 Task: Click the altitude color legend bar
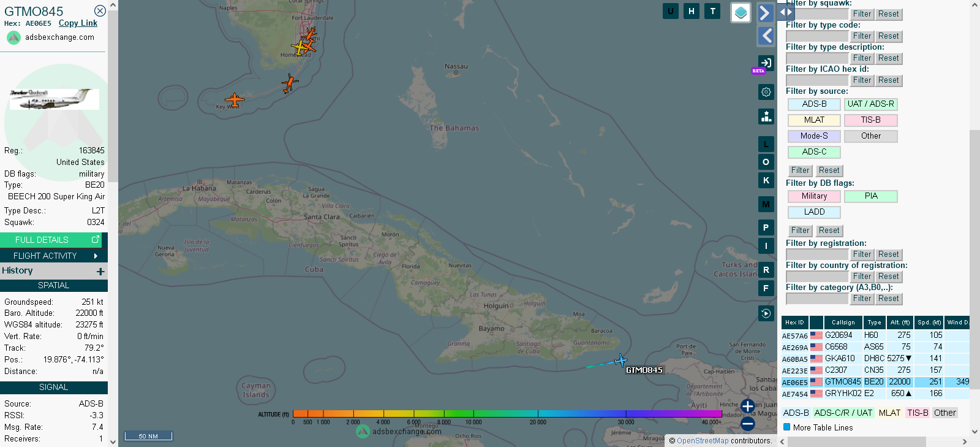[507, 414]
